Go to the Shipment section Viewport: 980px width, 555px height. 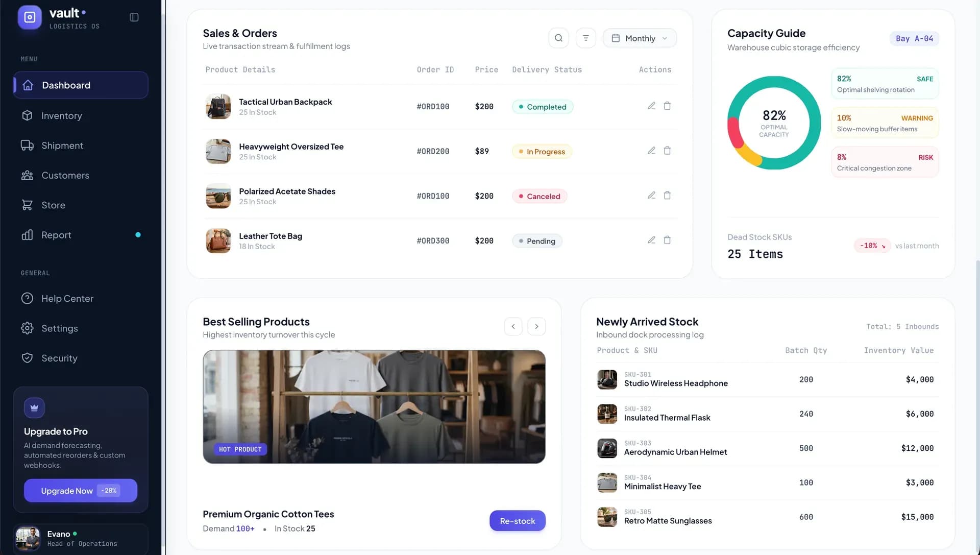point(81,146)
